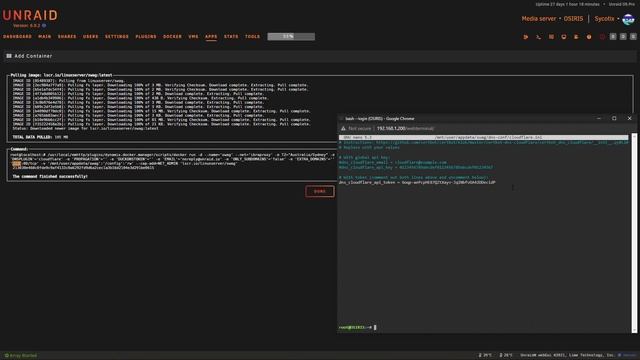Click the log toolbar icon
This screenshot has width=640, height=360.
pos(576,37)
